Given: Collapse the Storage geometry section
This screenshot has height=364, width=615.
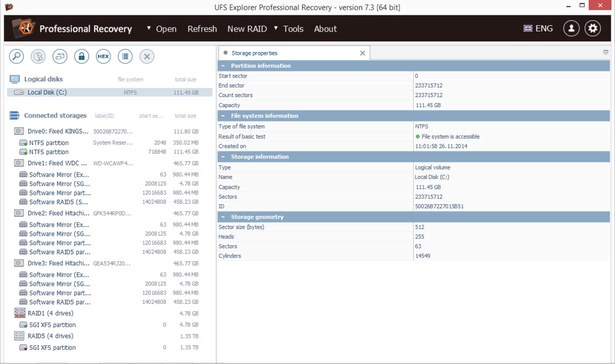Looking at the screenshot, I should (223, 217).
